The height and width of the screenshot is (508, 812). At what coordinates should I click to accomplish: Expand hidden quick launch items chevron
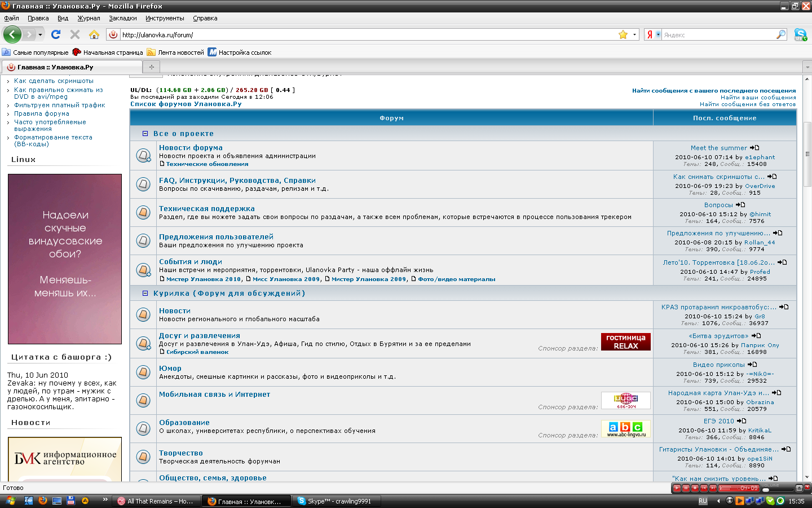click(105, 500)
